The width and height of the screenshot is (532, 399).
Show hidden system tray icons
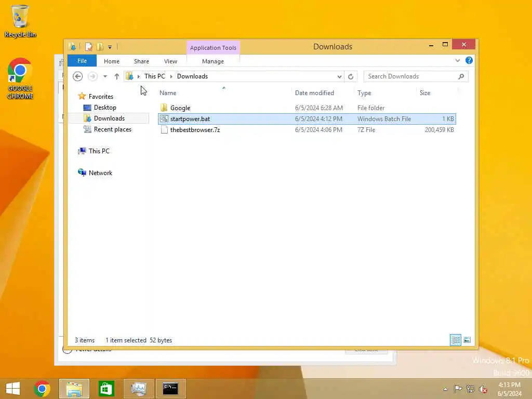445,389
